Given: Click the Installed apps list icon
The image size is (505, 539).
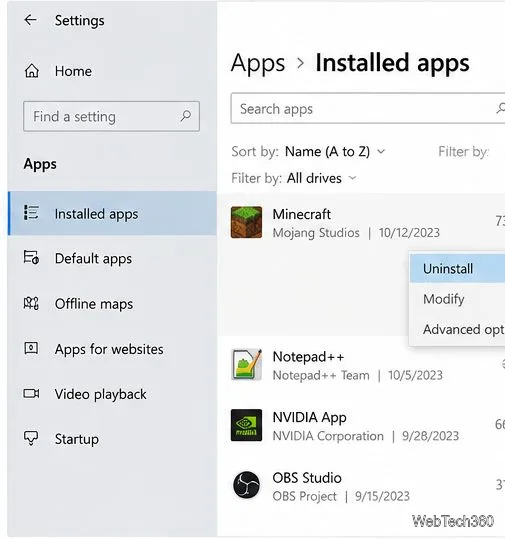Looking at the screenshot, I should (31, 212).
